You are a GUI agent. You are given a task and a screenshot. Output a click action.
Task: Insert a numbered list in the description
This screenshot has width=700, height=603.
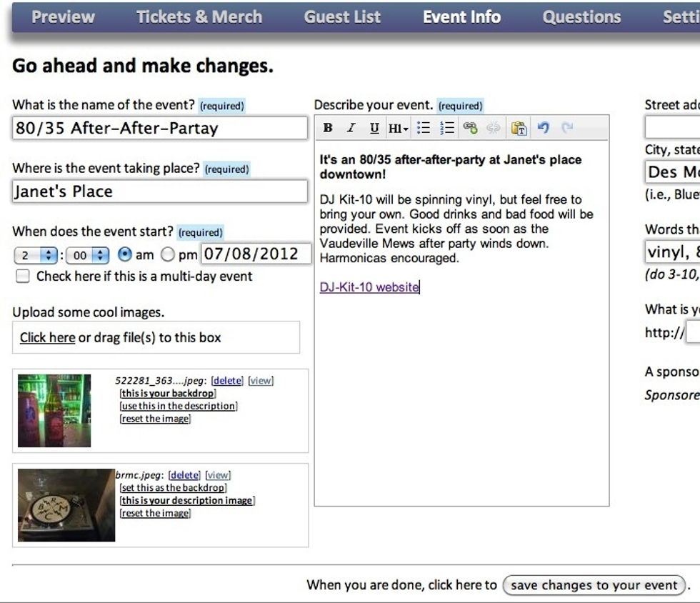[x=447, y=128]
